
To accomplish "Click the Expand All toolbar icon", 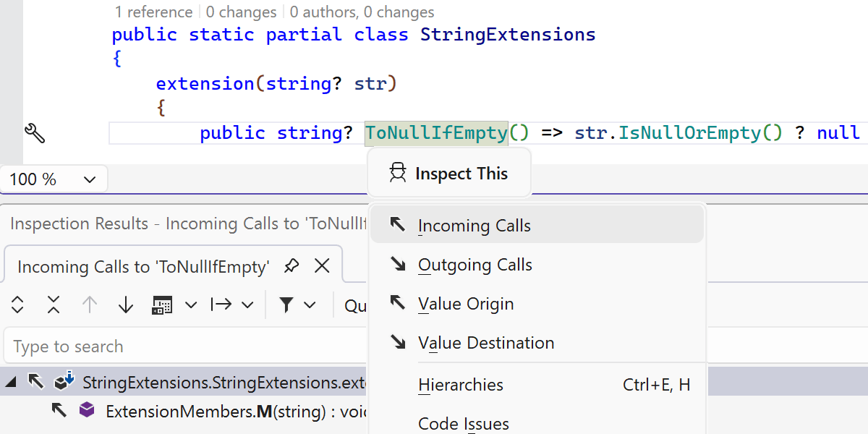I will [18, 305].
